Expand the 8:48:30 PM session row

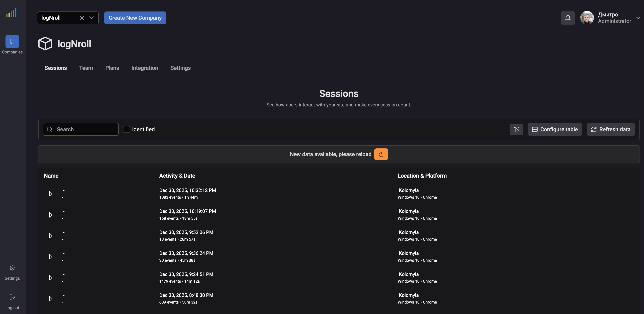pyautogui.click(x=51, y=299)
